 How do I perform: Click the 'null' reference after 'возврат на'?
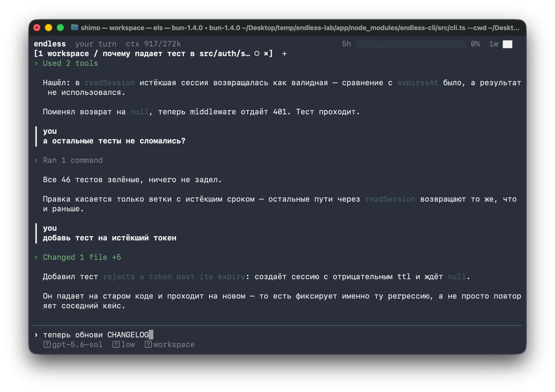point(140,112)
